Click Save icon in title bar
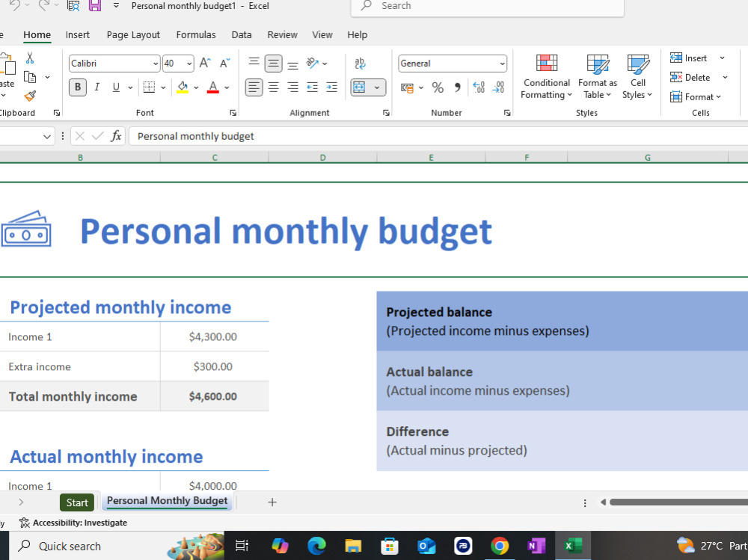The height and width of the screenshot is (560, 748). 95,6
